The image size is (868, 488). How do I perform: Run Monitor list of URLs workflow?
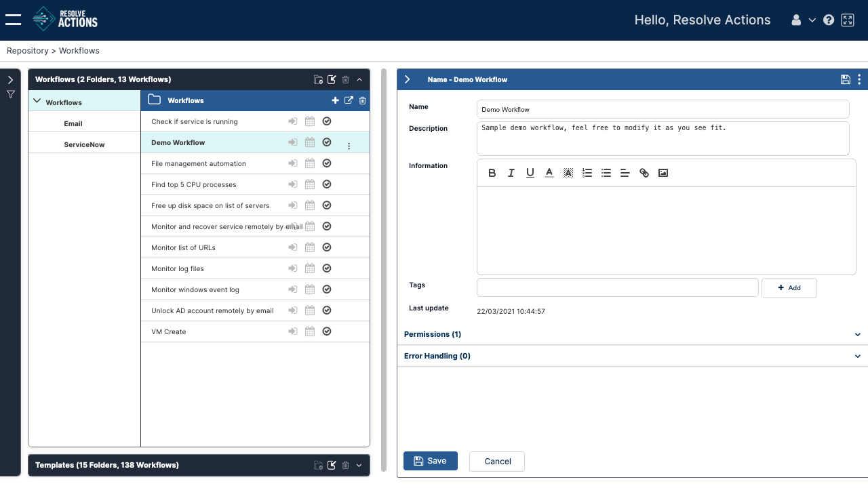(x=293, y=247)
